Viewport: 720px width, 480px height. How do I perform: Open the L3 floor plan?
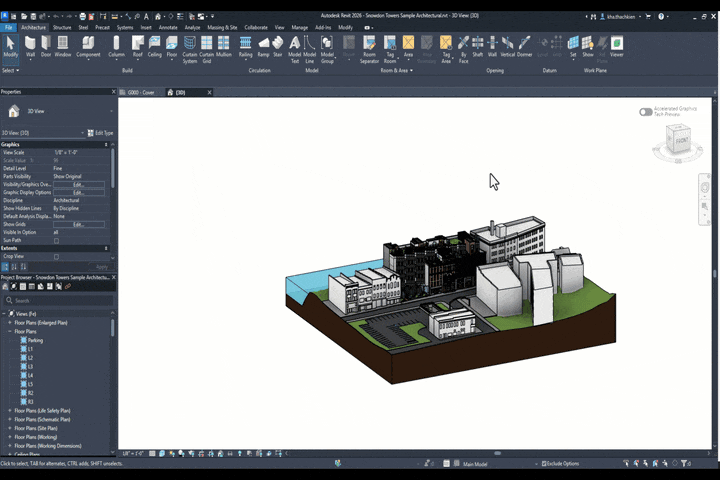[30, 367]
